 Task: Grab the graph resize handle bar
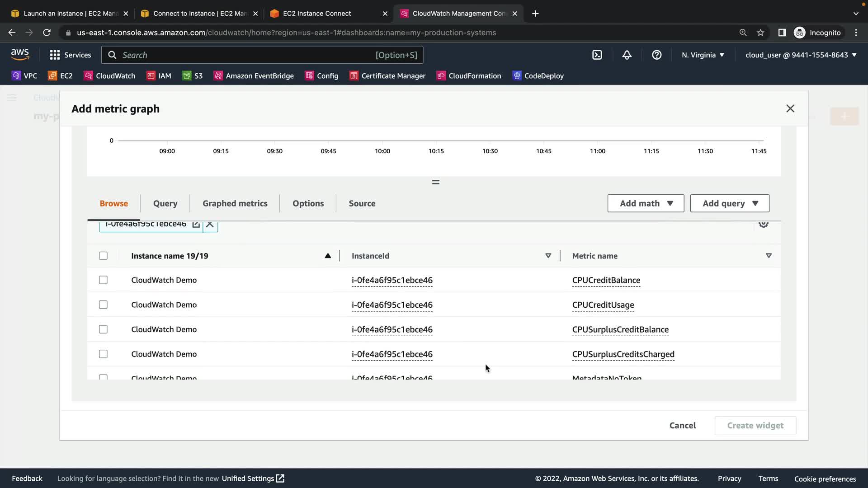pos(435,182)
